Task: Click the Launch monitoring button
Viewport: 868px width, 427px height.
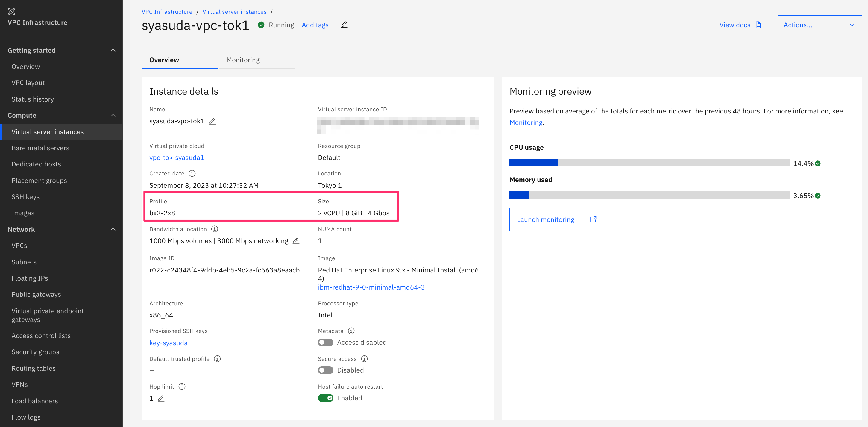Action: pos(557,220)
